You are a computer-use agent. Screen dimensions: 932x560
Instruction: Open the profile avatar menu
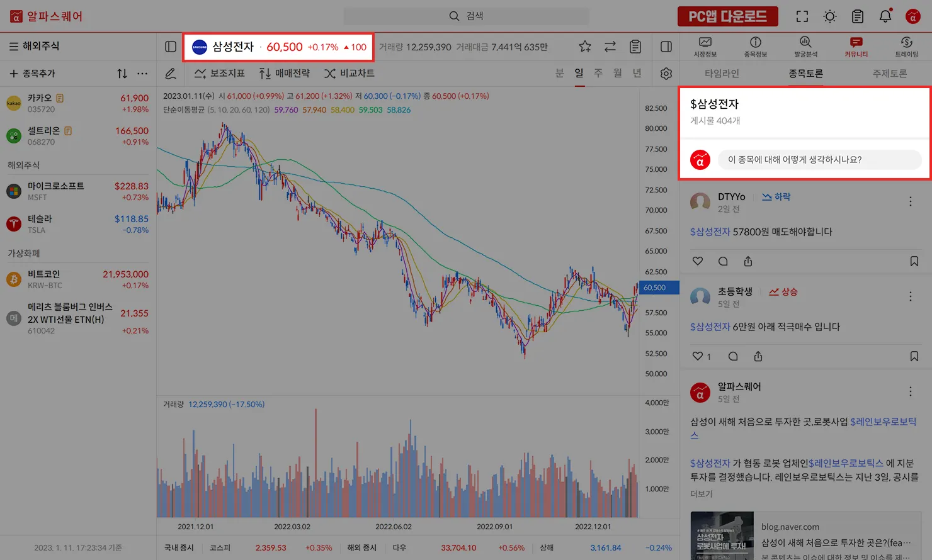[913, 16]
